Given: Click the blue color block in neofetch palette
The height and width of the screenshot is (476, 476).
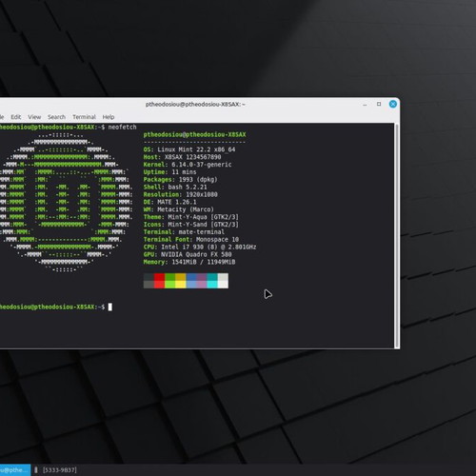Looking at the screenshot, I should [x=191, y=281].
